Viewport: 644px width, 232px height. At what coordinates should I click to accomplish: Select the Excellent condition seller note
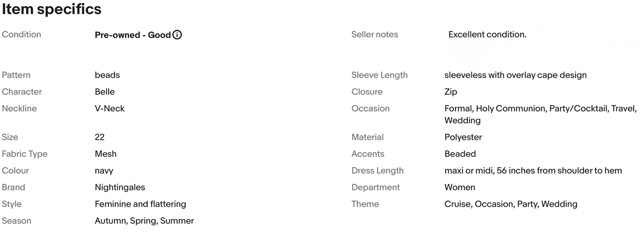tap(487, 34)
